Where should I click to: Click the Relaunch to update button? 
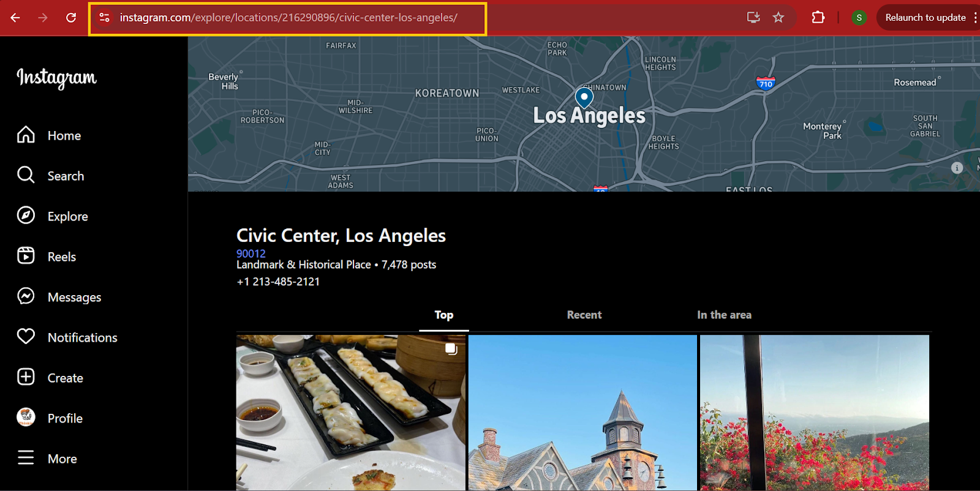[925, 18]
